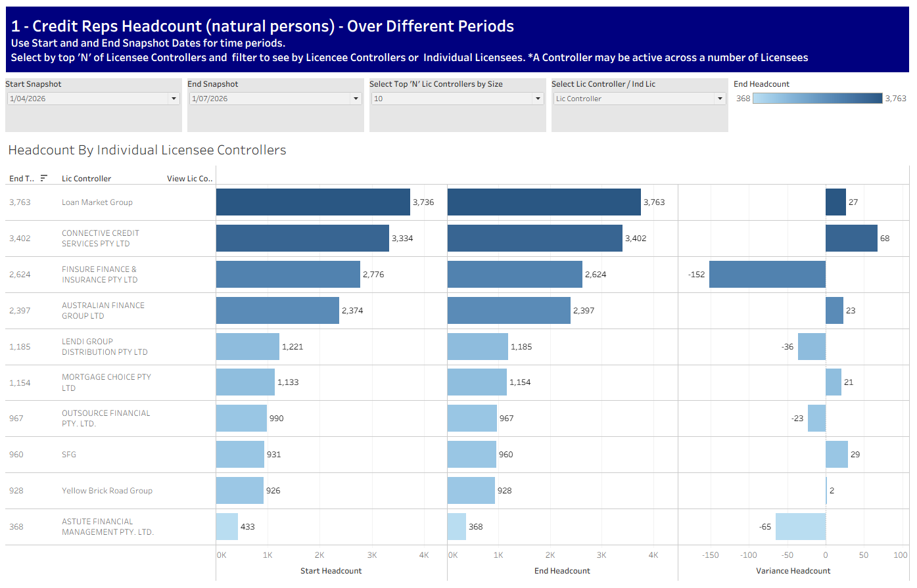Click the End Headcount color legend bar
The width and height of the screenshot is (917, 588).
tap(817, 99)
